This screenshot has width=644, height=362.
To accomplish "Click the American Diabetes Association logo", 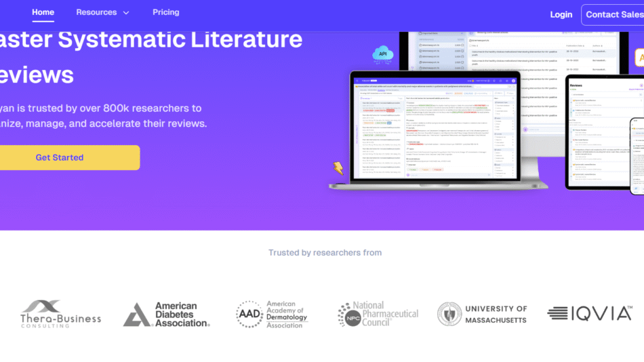I will pos(167,315).
